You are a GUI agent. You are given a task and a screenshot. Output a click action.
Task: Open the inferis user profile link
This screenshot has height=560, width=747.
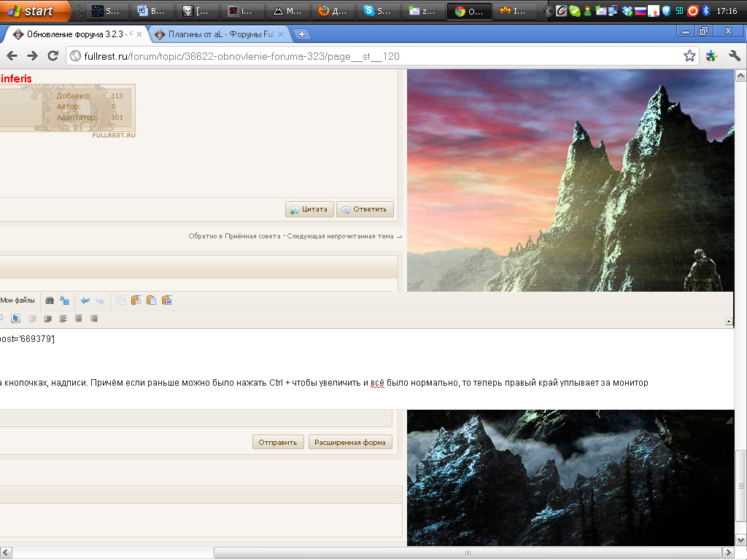point(16,79)
